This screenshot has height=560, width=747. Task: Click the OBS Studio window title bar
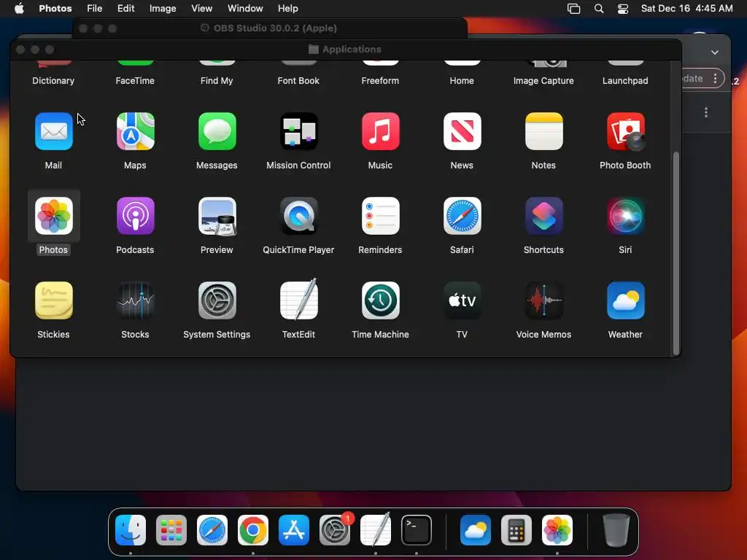(x=270, y=28)
